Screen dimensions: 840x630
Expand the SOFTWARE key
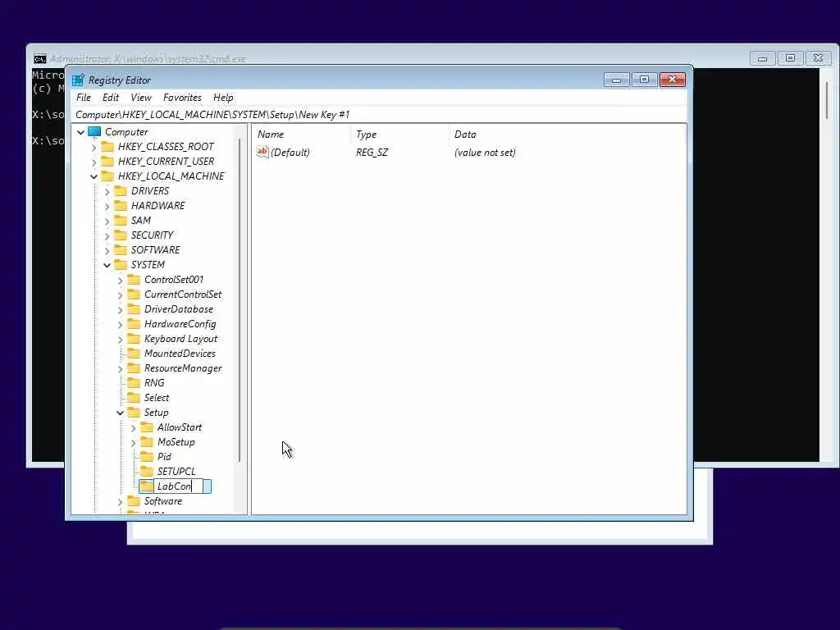[x=107, y=250]
